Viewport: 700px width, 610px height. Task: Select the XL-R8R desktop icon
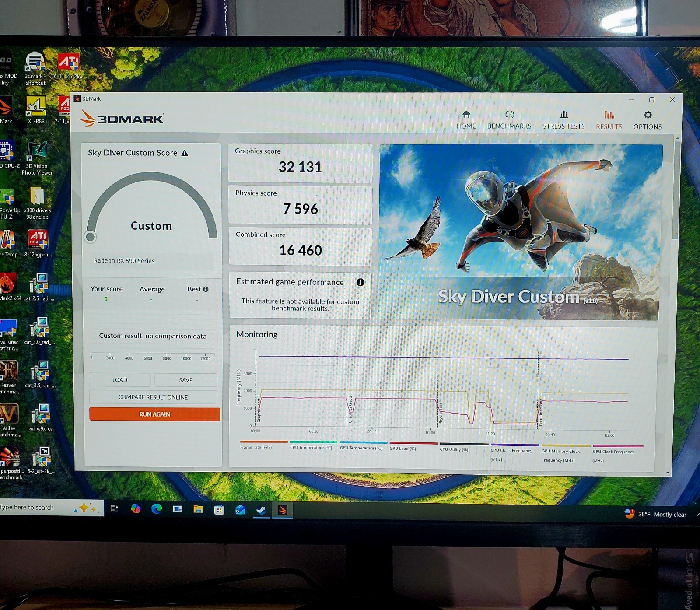point(36,110)
